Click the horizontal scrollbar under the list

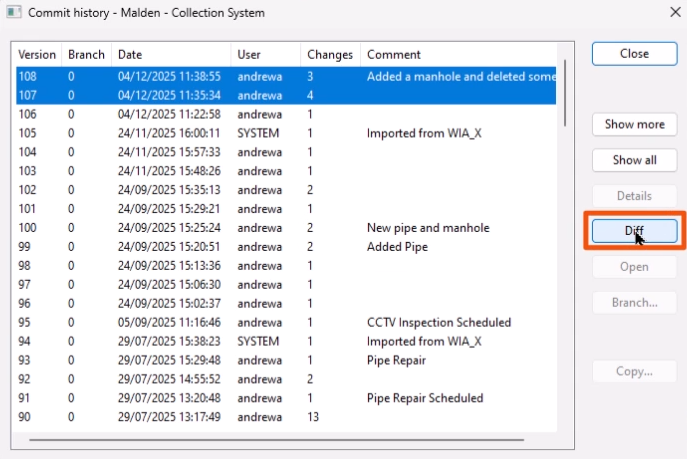coord(276,439)
